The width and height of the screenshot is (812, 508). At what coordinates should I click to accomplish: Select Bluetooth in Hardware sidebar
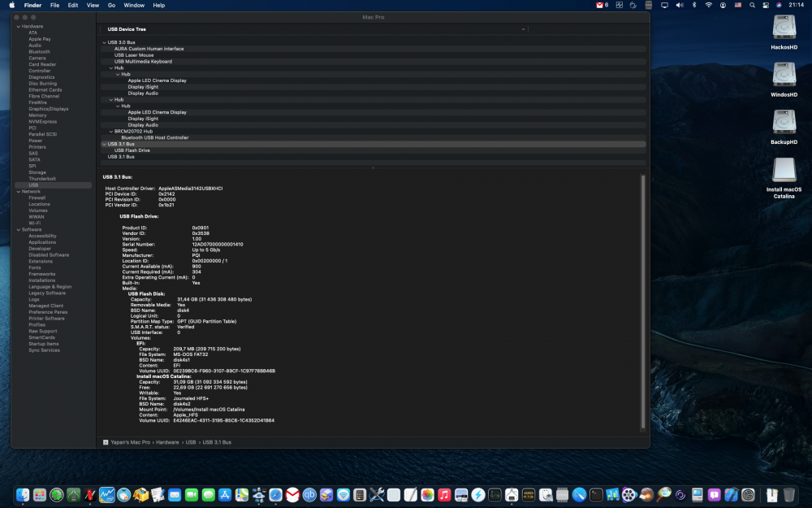(x=39, y=52)
